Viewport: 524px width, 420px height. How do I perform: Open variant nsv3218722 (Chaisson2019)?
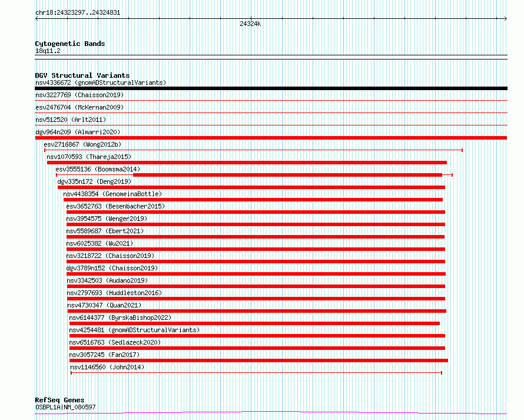(x=110, y=256)
